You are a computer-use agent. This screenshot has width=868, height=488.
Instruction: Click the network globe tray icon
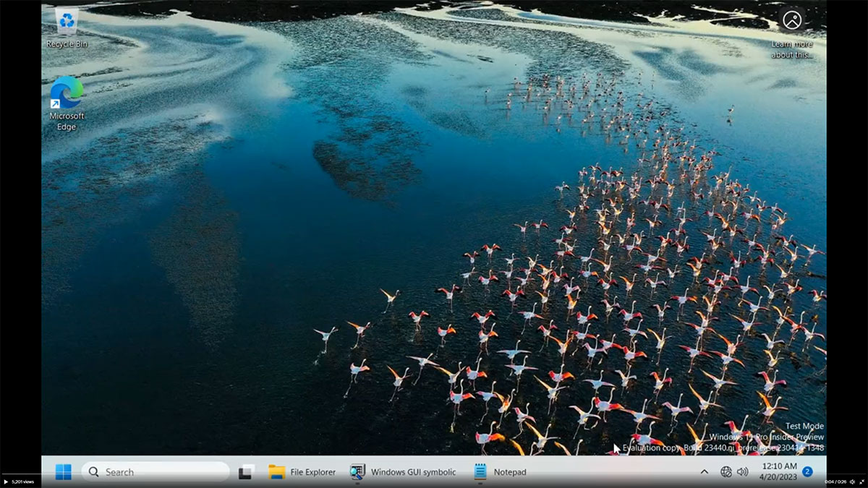coord(726,472)
